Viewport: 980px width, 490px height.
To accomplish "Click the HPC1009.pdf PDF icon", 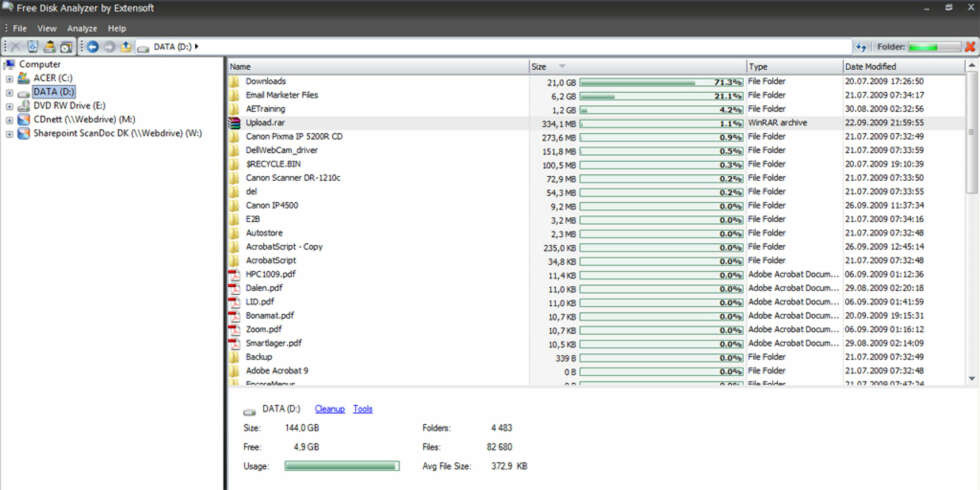I will click(x=234, y=274).
